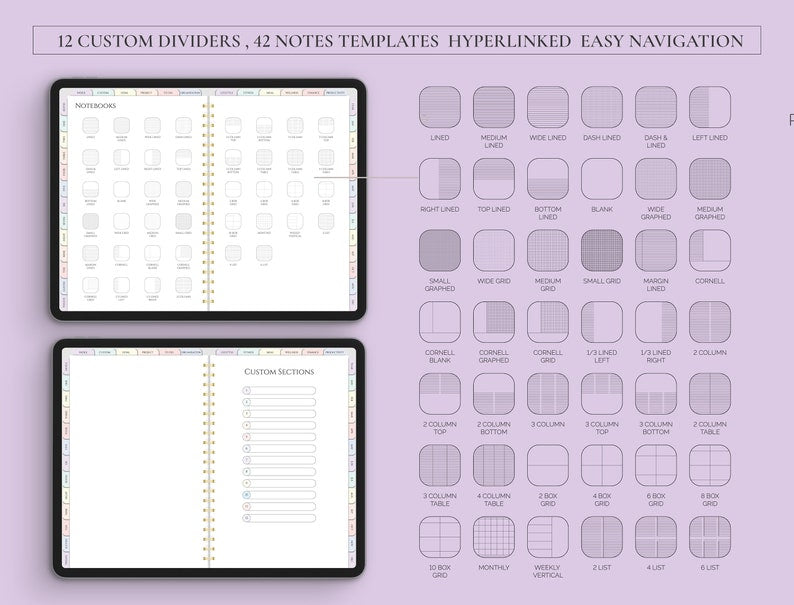Choose the 3 Column Table template icon
Screen dimensions: 794x605
(440, 465)
